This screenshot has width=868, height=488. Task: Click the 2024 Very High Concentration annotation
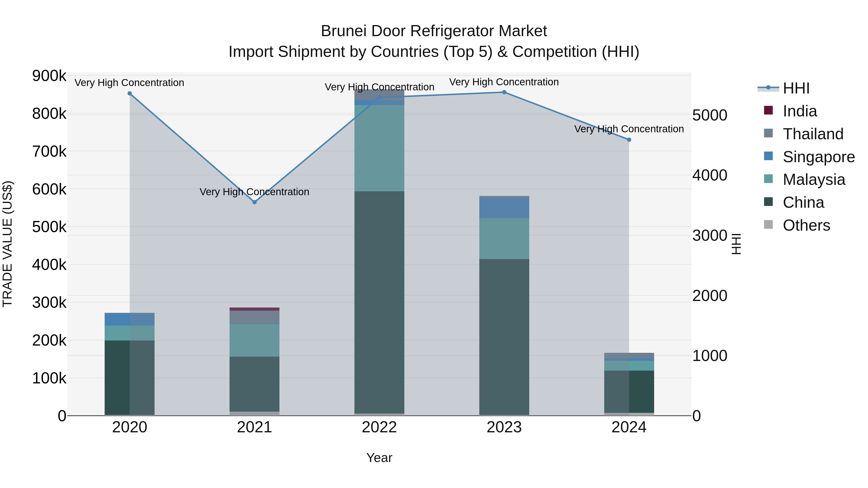click(629, 129)
